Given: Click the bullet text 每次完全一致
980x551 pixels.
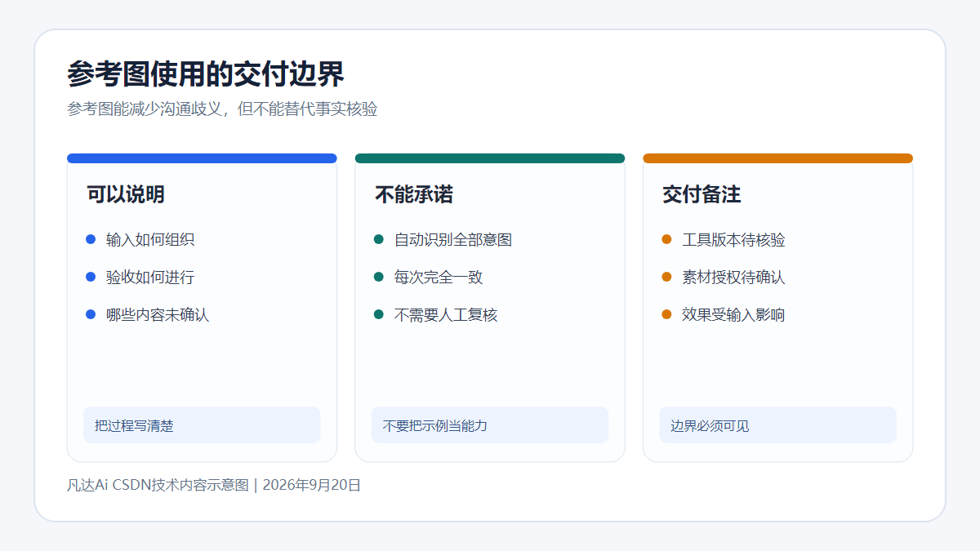Looking at the screenshot, I should [439, 278].
